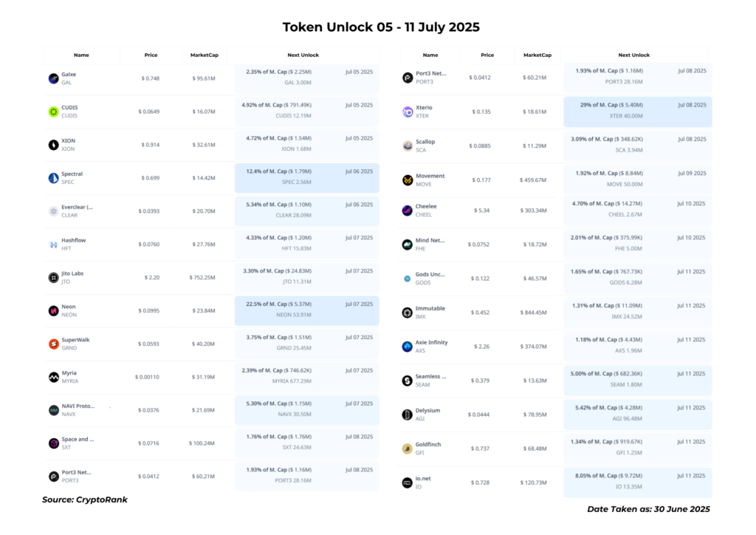Select the Goldfinch GFI token icon

pyautogui.click(x=408, y=449)
